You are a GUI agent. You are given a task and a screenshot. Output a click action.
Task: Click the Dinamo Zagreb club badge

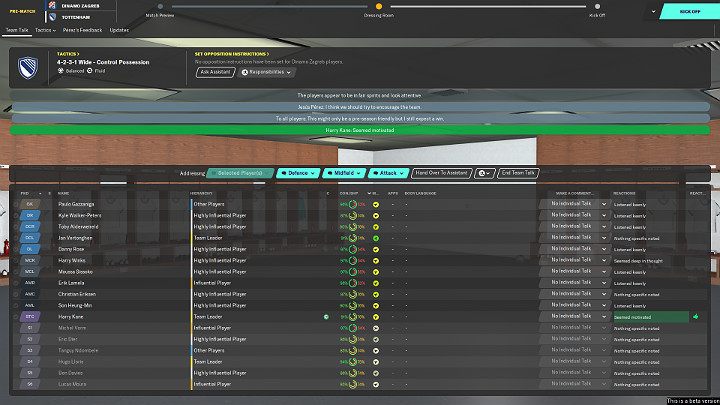(x=52, y=5)
